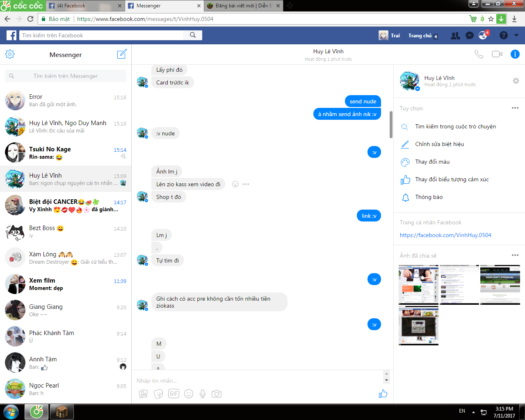Switch to the Messenger browser tab
This screenshot has width=525, height=420.
point(164,6)
